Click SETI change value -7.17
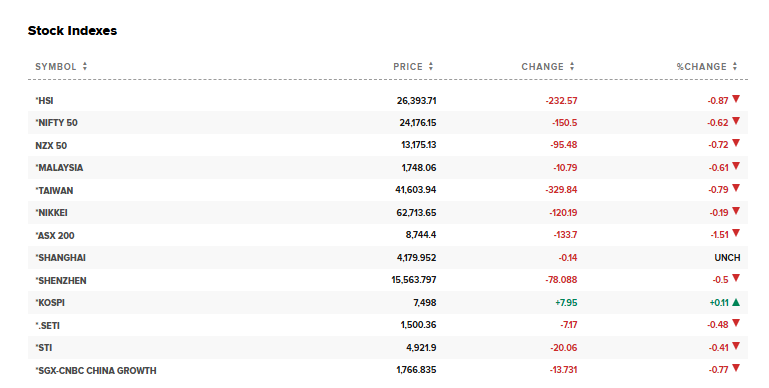Screen dimensions: 769x388 tap(569, 325)
